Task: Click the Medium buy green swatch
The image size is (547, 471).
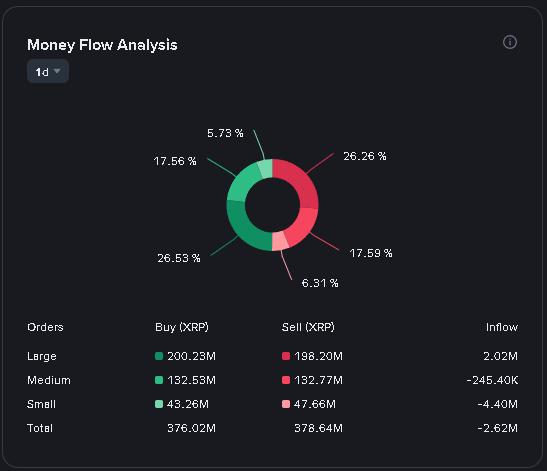Action: 159,380
